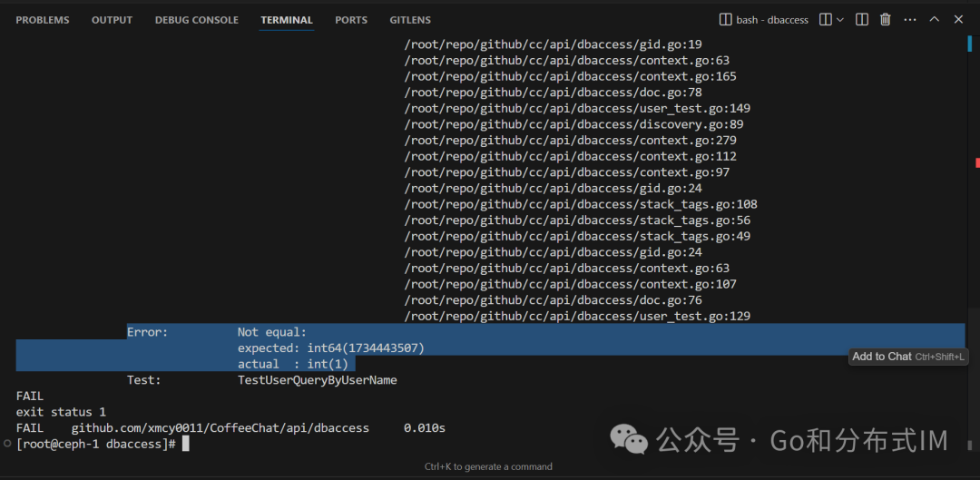980x480 pixels.
Task: Split the terminal panel
Action: pos(862,20)
